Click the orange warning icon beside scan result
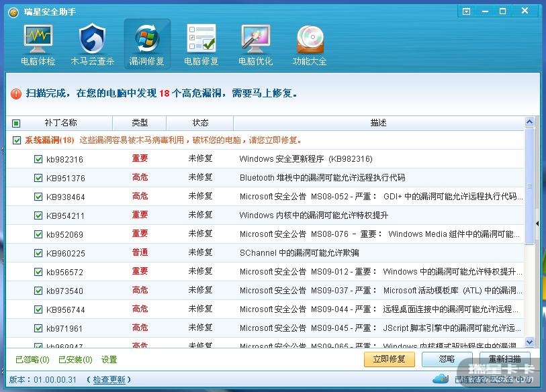Screen dimensions: 546x392 coord(16,94)
